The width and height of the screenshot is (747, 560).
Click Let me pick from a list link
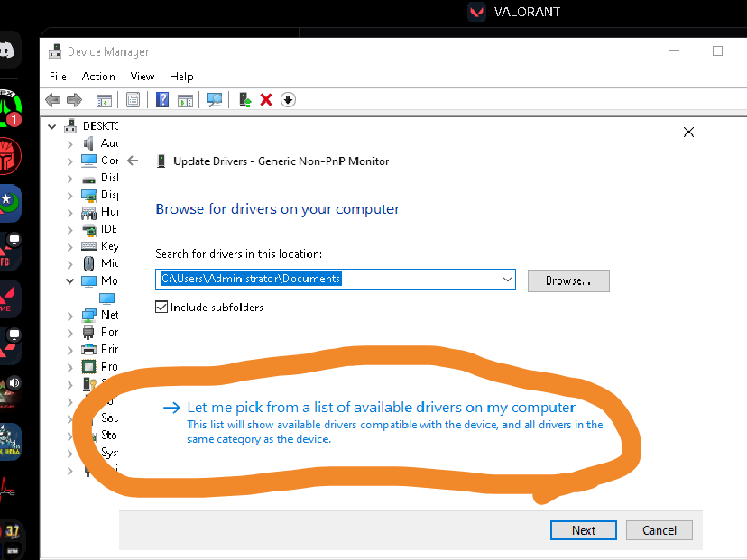click(381, 407)
